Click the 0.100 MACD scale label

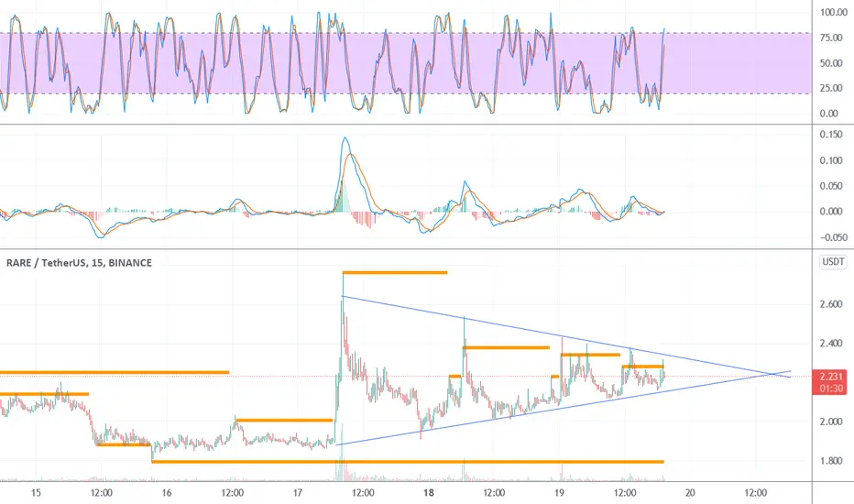pos(831,160)
